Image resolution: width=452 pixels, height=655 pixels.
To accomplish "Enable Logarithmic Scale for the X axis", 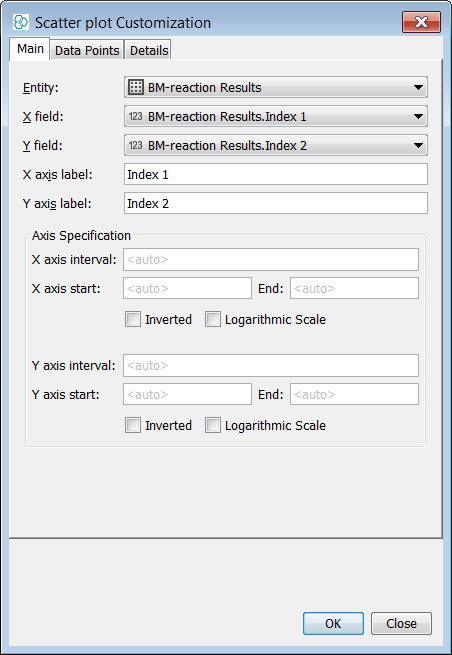I will pyautogui.click(x=213, y=320).
